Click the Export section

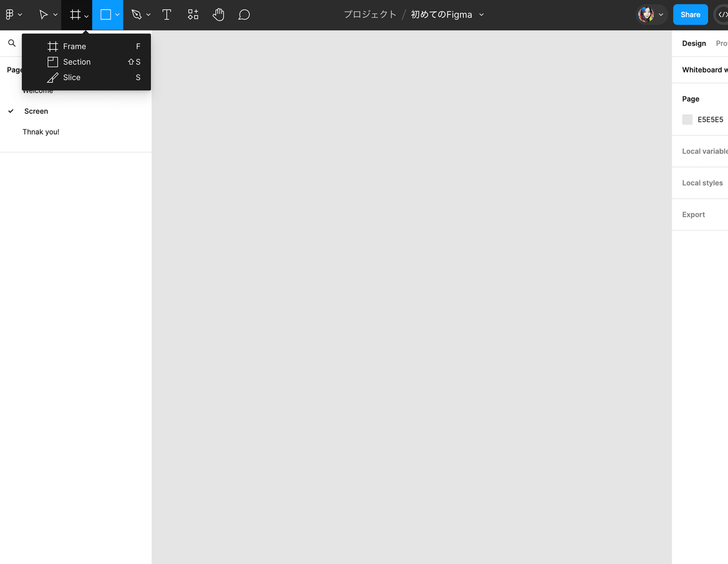693,214
